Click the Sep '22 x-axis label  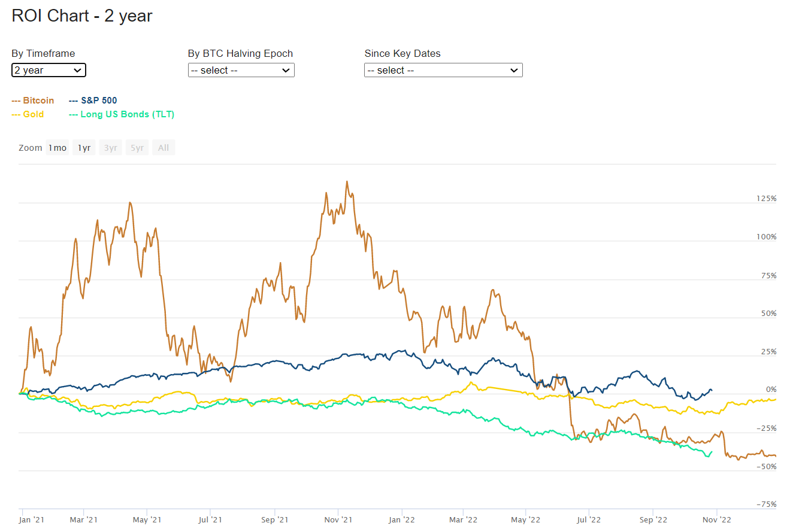click(653, 520)
